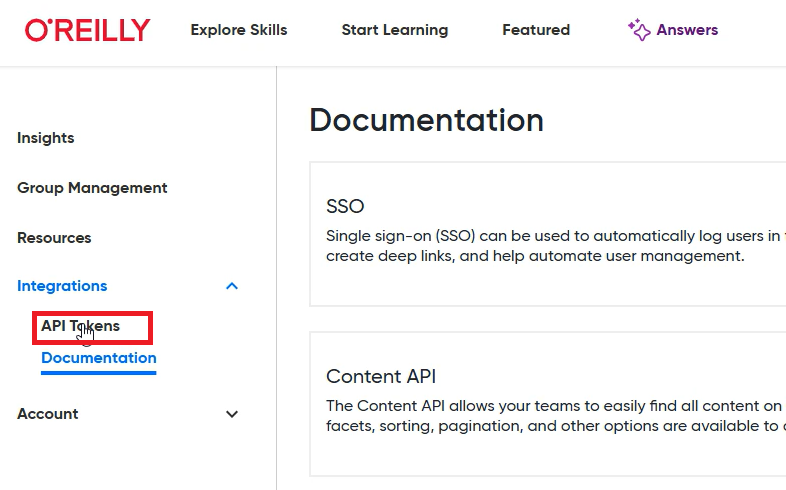Open the SSO documentation card

click(x=547, y=233)
